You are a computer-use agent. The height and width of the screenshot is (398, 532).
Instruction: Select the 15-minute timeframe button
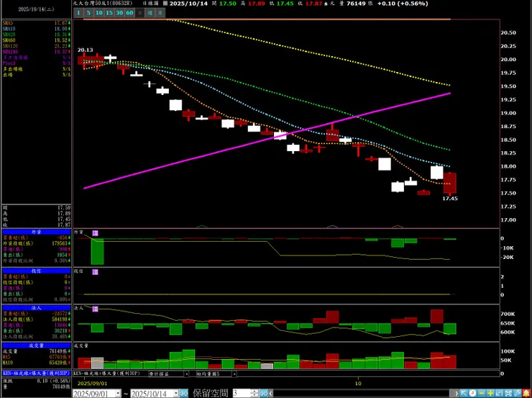(x=109, y=13)
